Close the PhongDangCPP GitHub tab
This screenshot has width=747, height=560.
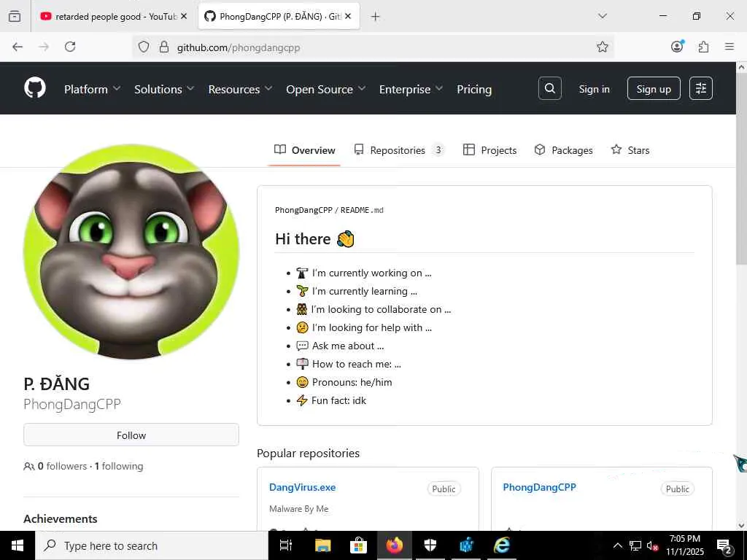pyautogui.click(x=348, y=16)
